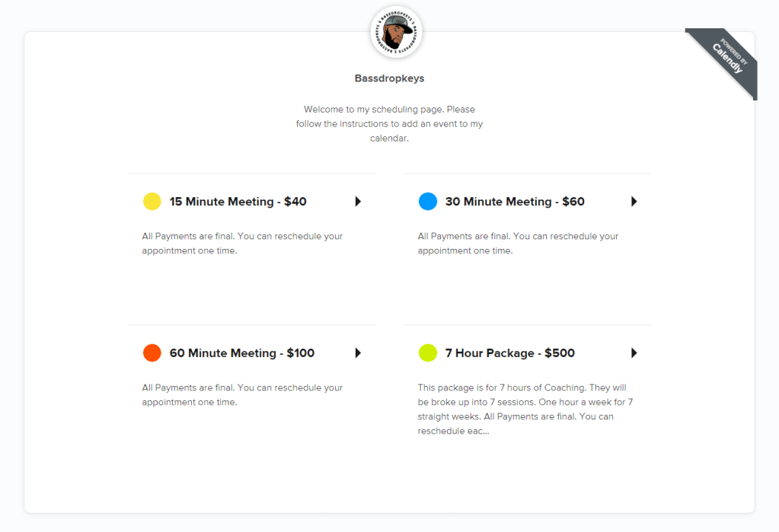Screen dimensions: 779x532
Task: Expand the 60 Minute Meeting arrow
Action: click(358, 353)
